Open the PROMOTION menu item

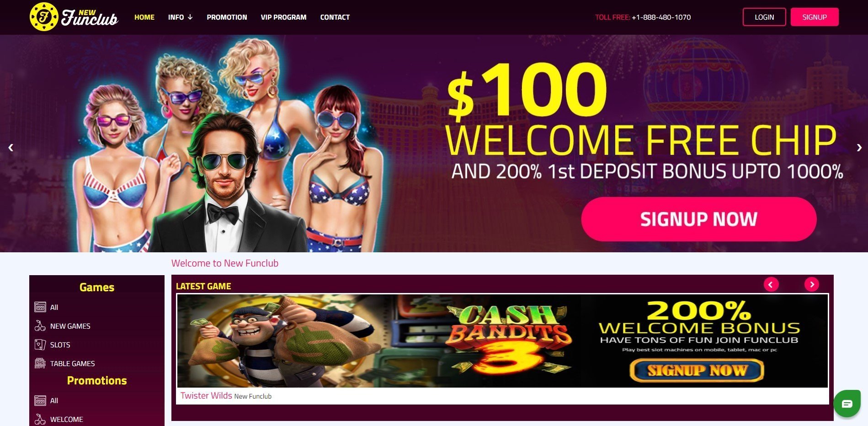(227, 17)
